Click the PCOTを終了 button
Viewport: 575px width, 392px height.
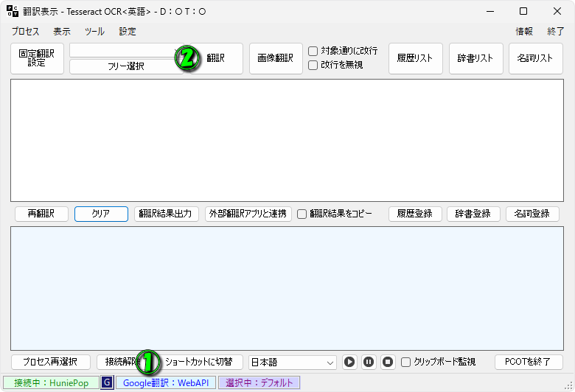point(529,363)
